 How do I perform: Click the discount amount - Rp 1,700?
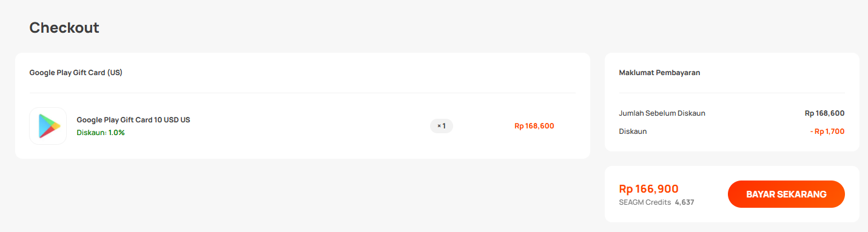tap(827, 131)
